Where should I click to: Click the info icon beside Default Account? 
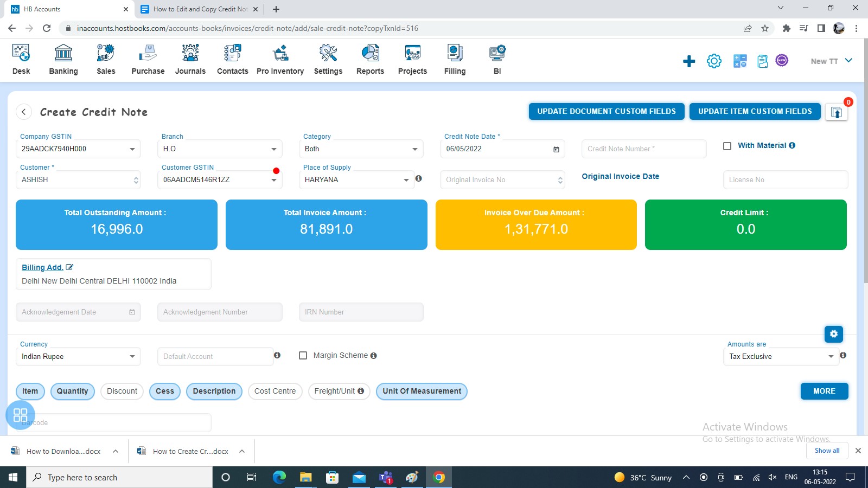pos(277,355)
